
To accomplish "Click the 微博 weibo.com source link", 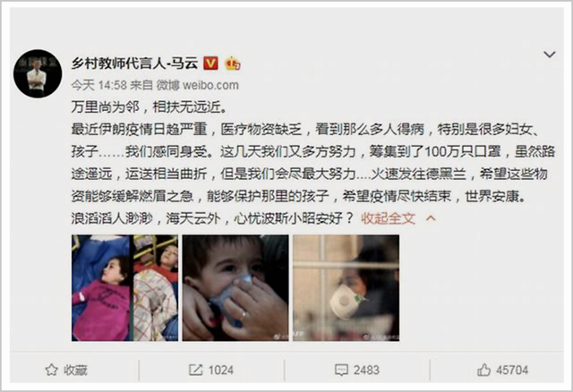I will pos(198,86).
